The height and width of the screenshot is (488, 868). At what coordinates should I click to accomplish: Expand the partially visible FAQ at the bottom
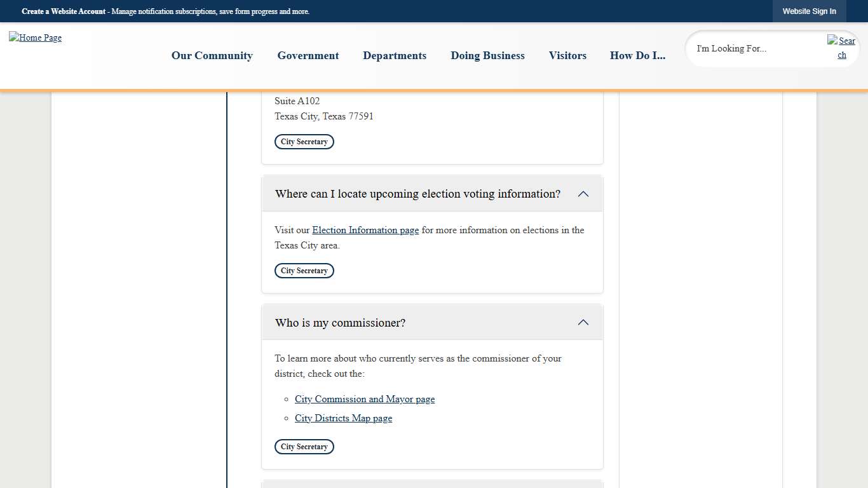point(432,484)
